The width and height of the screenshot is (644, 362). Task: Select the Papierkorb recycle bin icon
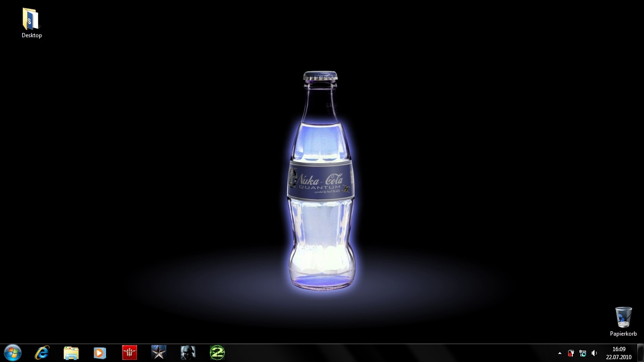click(x=623, y=321)
